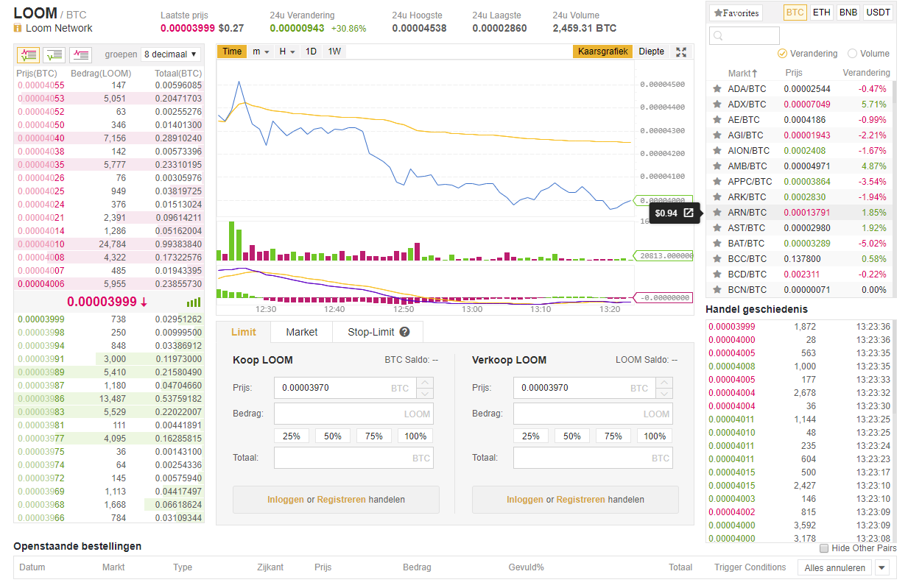Star the AION/BTC market
Viewport: 908px width, 588px height.
[717, 151]
